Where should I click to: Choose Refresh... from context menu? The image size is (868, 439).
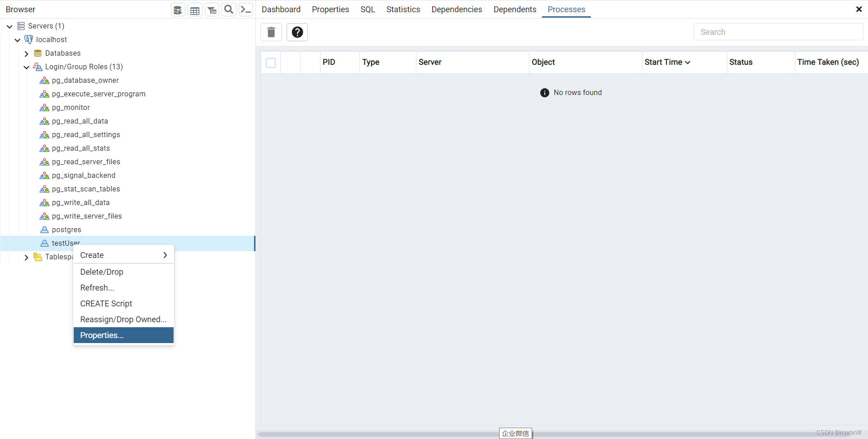point(123,288)
